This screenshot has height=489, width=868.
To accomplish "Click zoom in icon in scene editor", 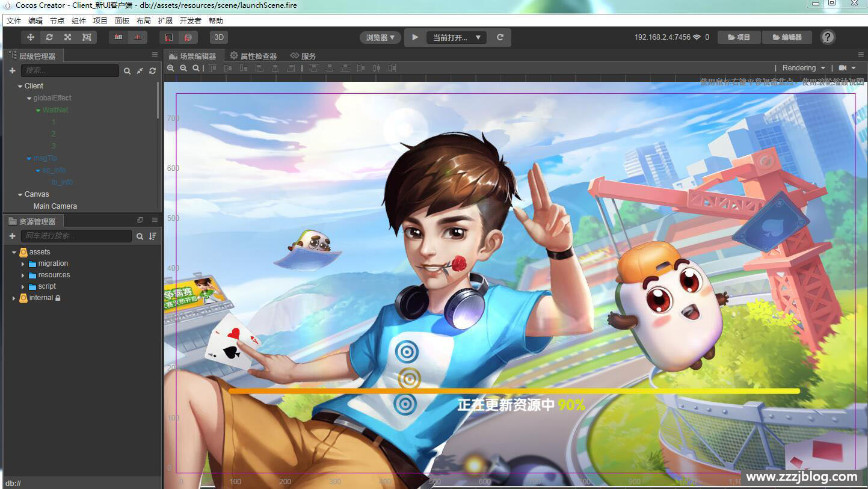I will [x=171, y=69].
